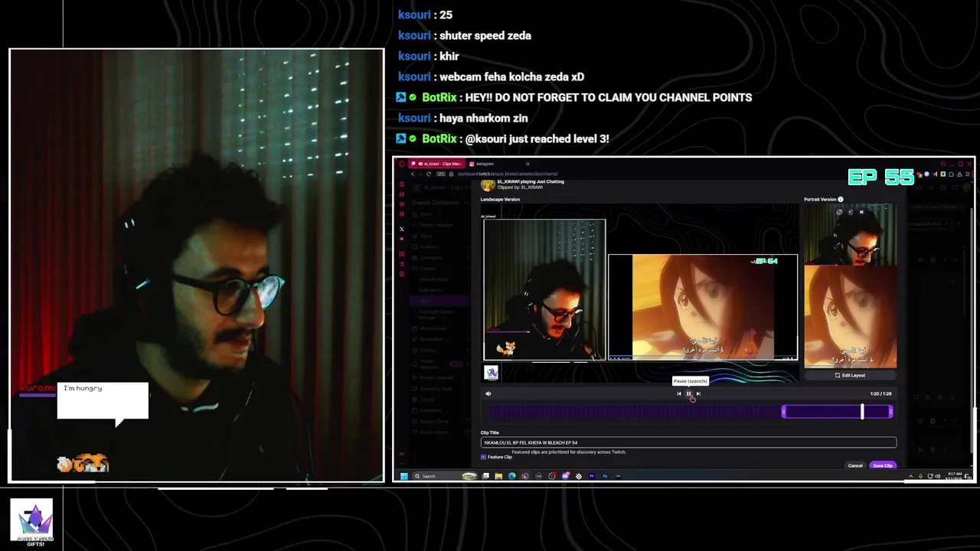Switch to the Instagram browser tab
Image resolution: width=980 pixels, height=551 pixels.
click(x=484, y=164)
